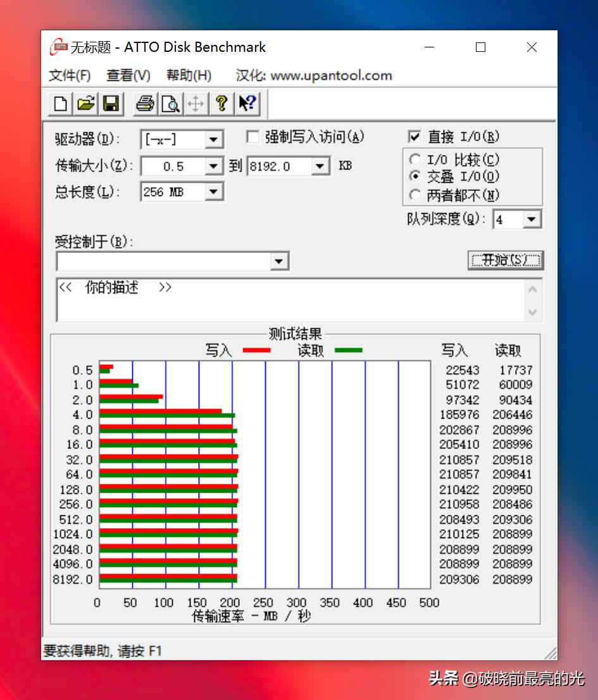Print the benchmark results
598x700 pixels.
pyautogui.click(x=144, y=104)
